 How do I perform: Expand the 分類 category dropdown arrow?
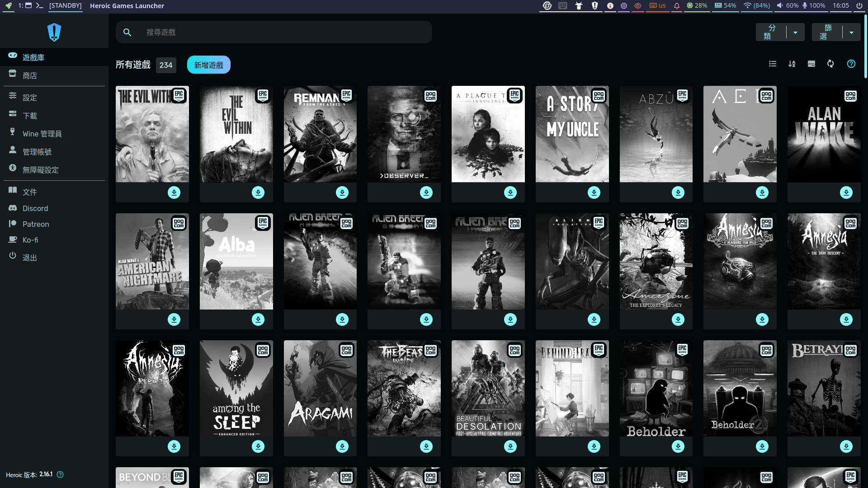795,32
